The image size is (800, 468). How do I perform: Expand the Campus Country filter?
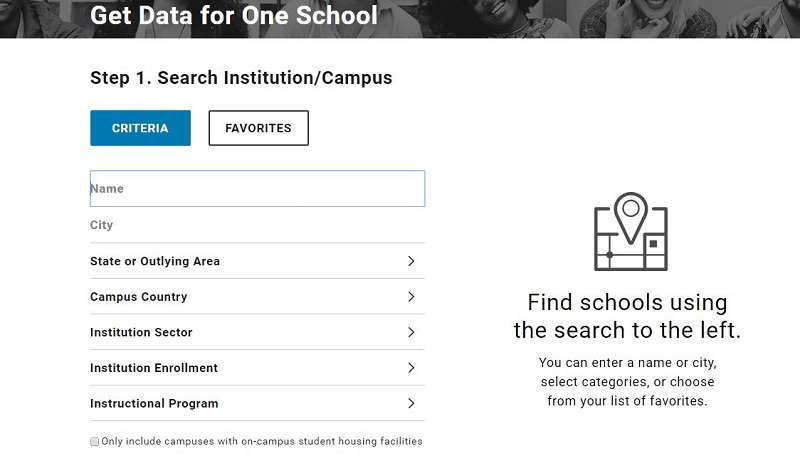tap(139, 297)
